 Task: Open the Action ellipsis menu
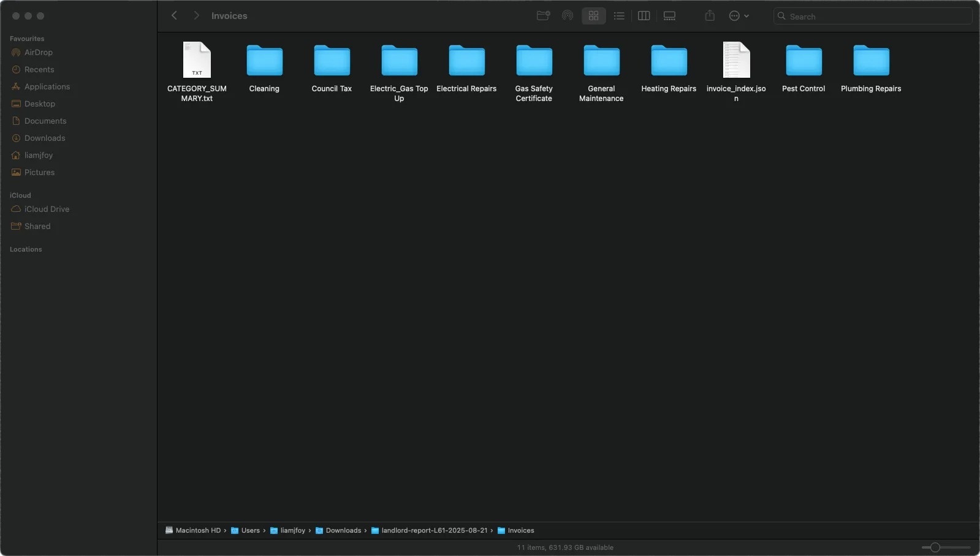[x=739, y=16]
